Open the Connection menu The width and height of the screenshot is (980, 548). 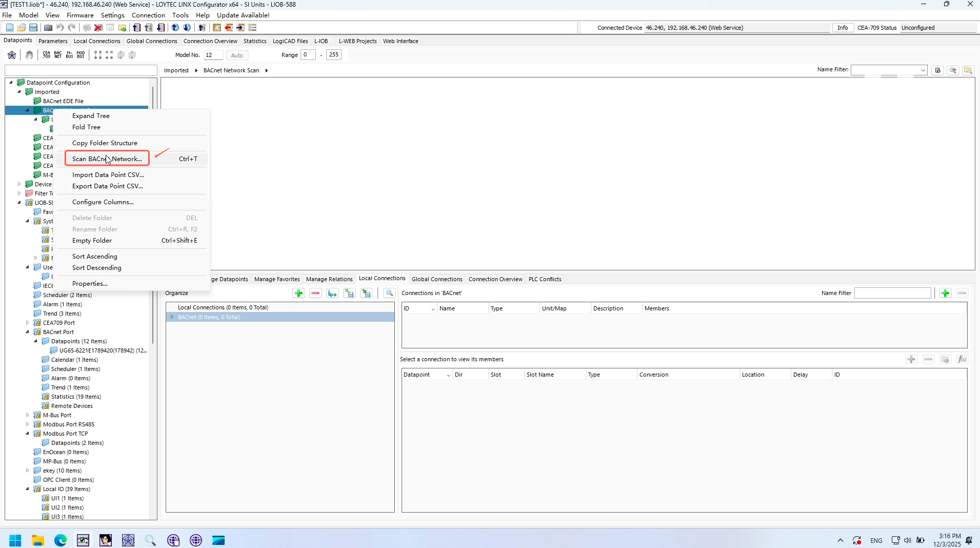[x=148, y=15]
